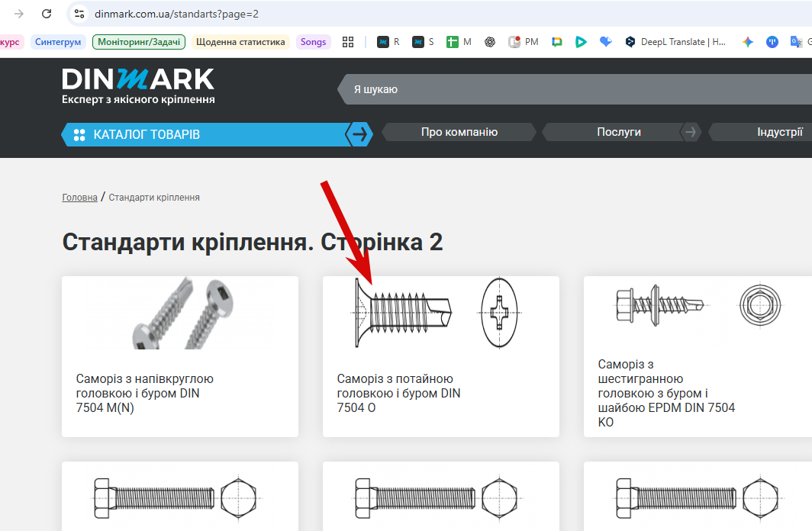Open the blue round bars bookmark icon
Viewport: 812px width, 531px height.
click(x=772, y=42)
